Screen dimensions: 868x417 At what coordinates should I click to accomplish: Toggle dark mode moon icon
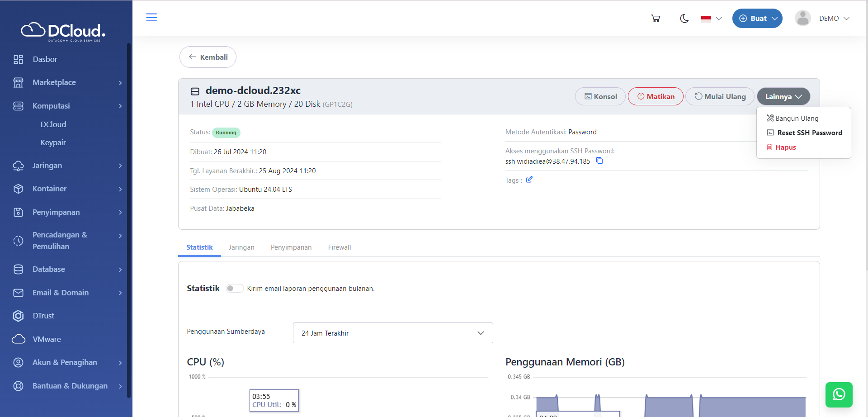pos(684,19)
